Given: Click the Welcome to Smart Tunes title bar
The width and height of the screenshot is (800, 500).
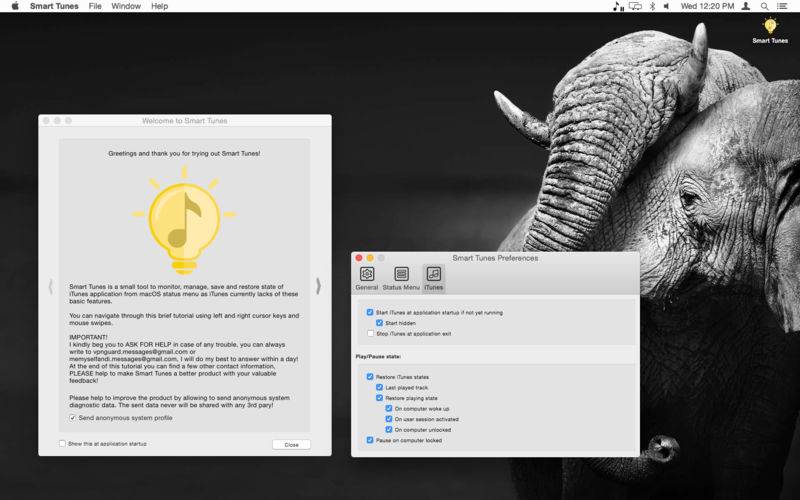Looking at the screenshot, I should tap(185, 121).
